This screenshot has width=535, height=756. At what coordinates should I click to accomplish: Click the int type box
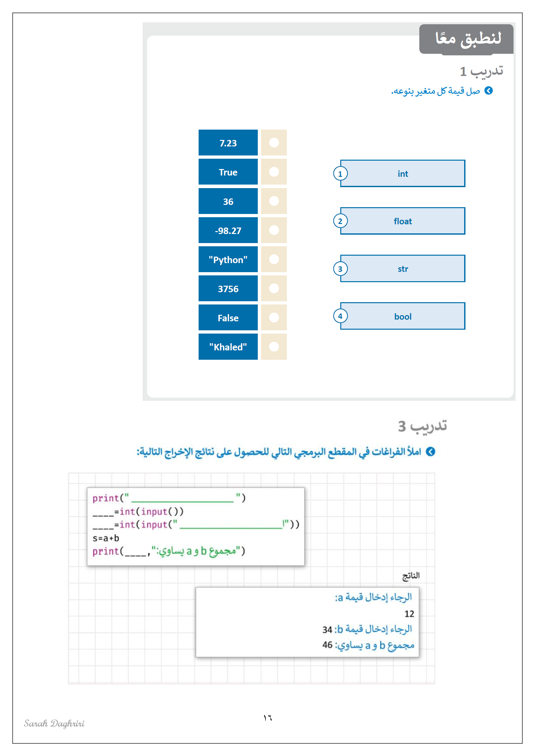(403, 174)
